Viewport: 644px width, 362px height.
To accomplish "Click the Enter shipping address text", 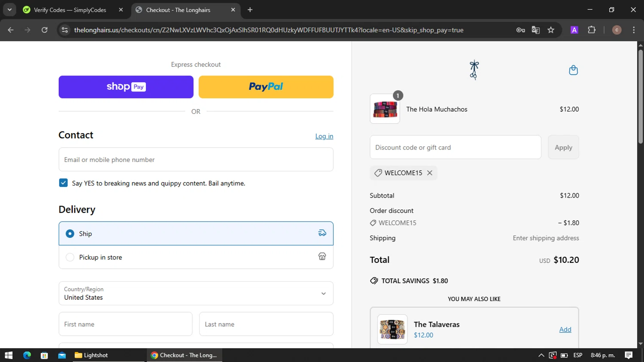I will [546, 238].
